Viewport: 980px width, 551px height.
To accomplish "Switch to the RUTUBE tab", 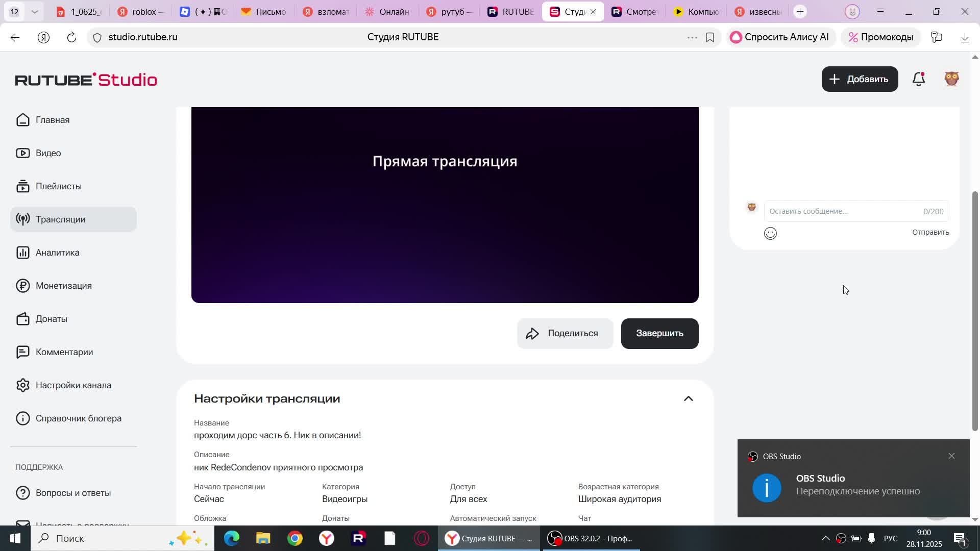I will [x=510, y=11].
